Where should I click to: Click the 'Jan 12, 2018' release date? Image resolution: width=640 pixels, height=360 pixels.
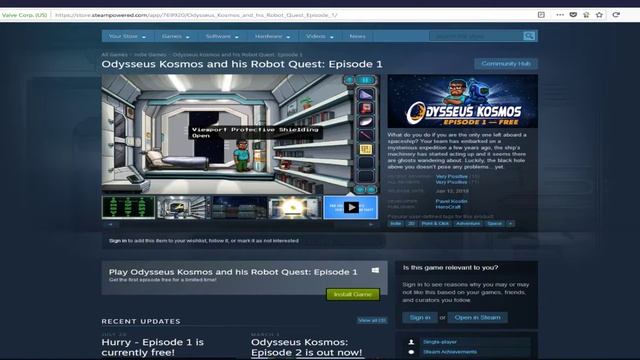pos(452,191)
